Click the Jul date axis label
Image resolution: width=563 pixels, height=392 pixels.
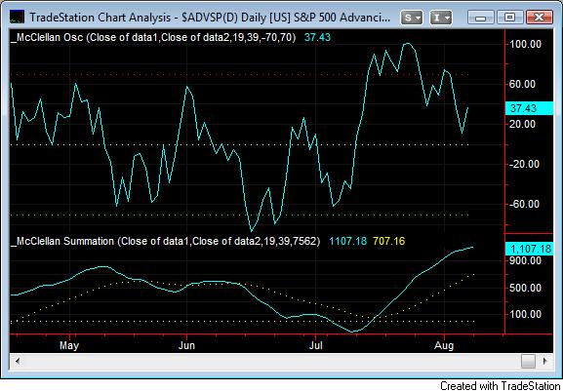pos(316,346)
